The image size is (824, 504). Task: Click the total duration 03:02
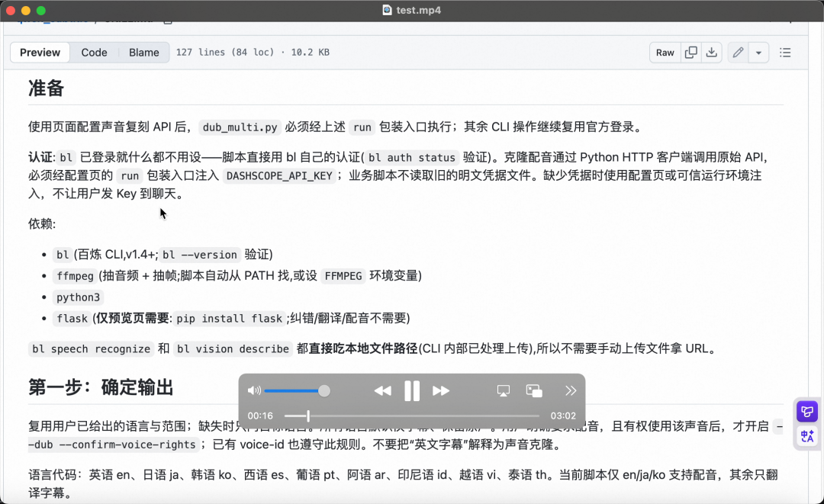pos(563,416)
